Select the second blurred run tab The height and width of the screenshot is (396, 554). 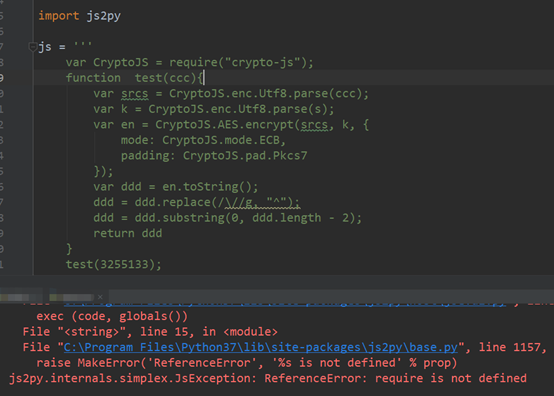point(71,297)
